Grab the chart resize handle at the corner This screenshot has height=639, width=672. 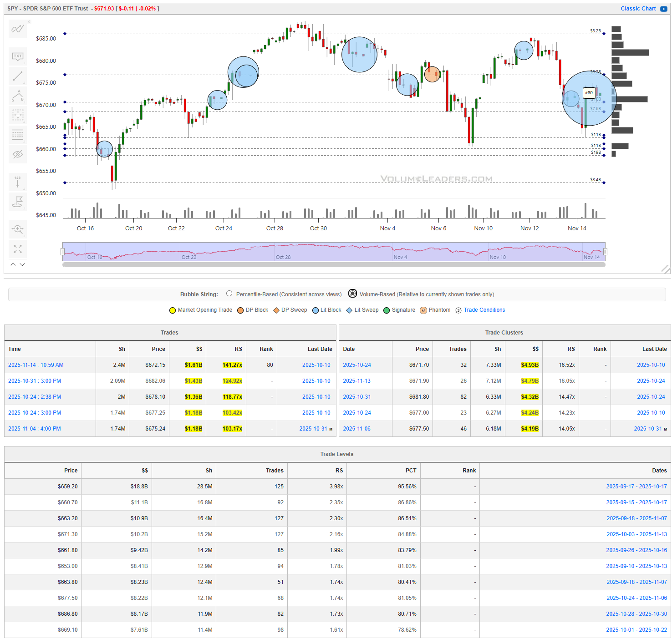pyautogui.click(x=666, y=269)
